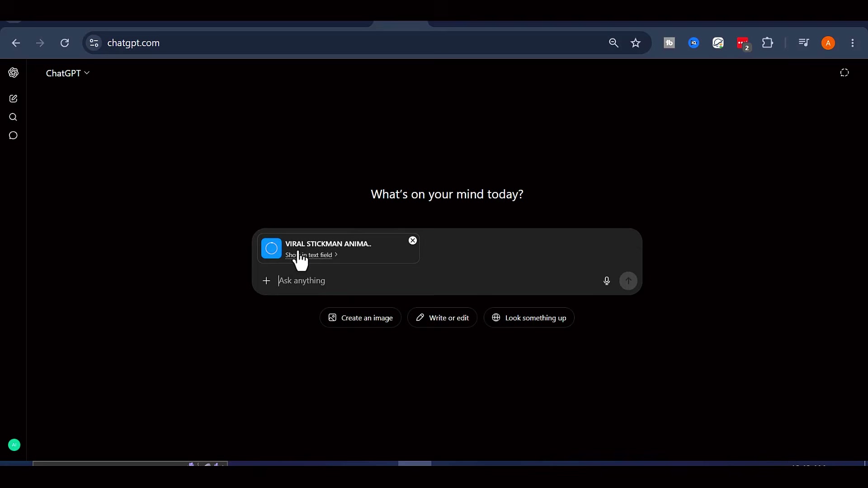Viewport: 868px width, 488px height.
Task: Choose Create an image suggestion
Action: [x=360, y=318]
